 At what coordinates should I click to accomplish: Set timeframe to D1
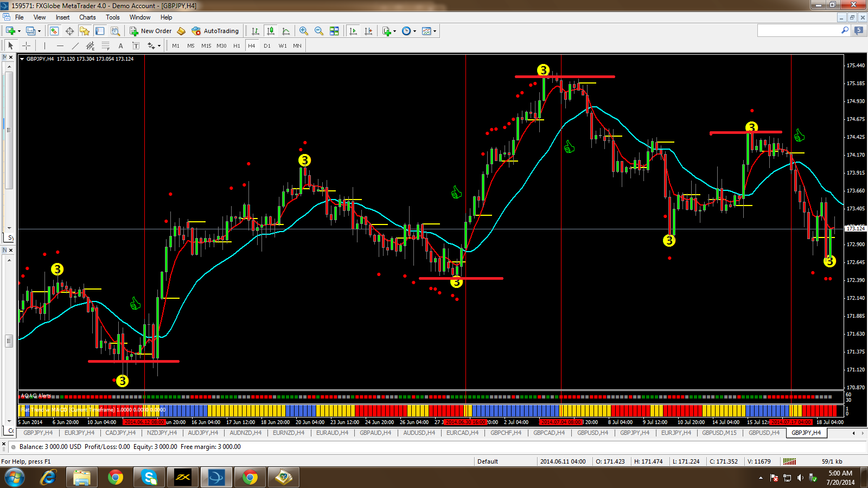(267, 46)
